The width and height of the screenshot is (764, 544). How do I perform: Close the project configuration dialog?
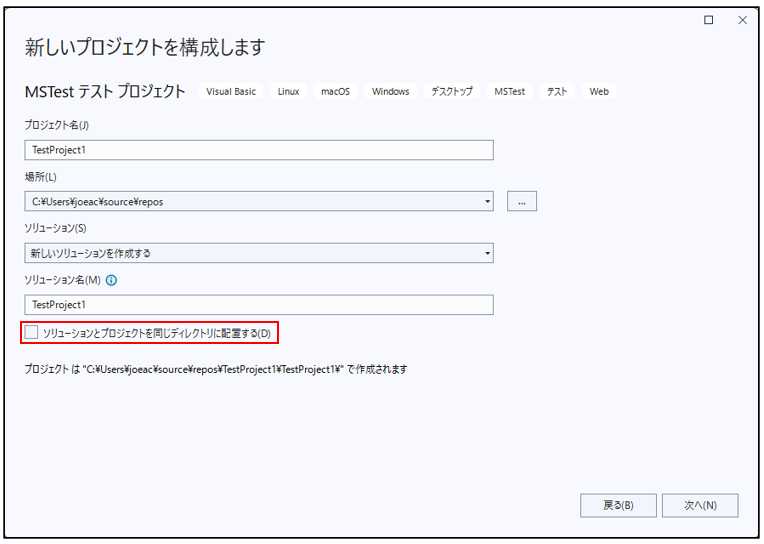pyautogui.click(x=741, y=20)
